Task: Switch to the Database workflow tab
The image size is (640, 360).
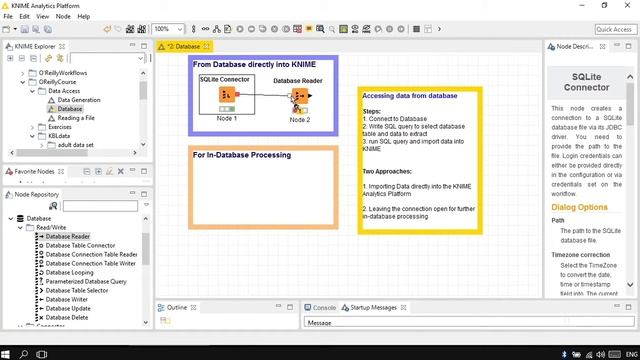Action: (183, 47)
